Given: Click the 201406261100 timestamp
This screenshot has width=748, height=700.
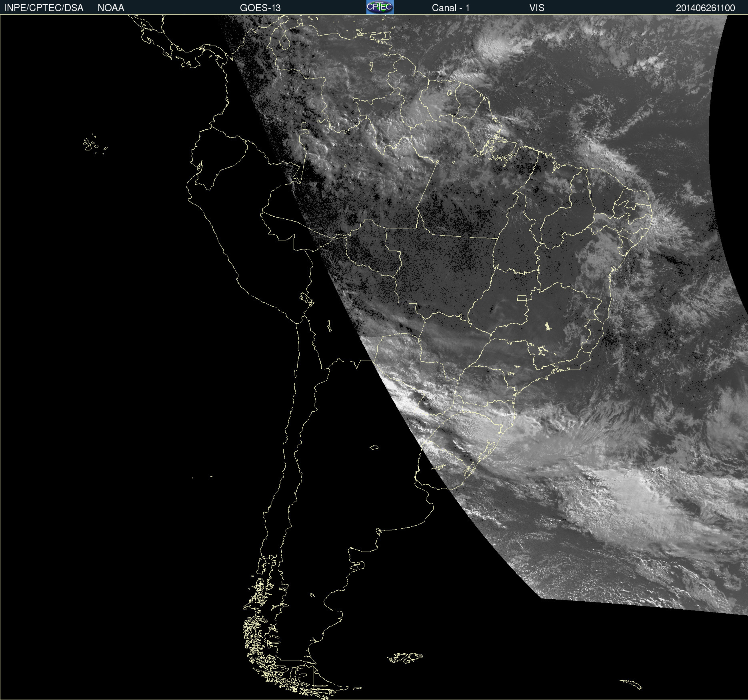Looking at the screenshot, I should 706,8.
